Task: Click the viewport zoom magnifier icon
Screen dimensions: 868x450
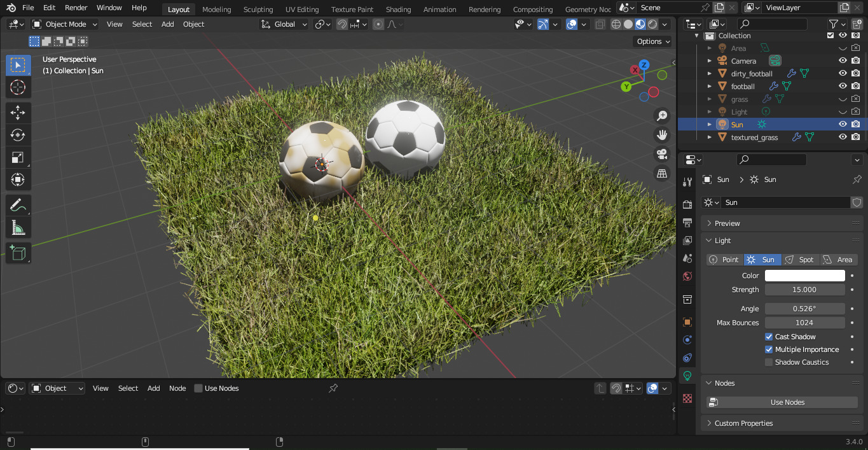Action: click(x=662, y=116)
